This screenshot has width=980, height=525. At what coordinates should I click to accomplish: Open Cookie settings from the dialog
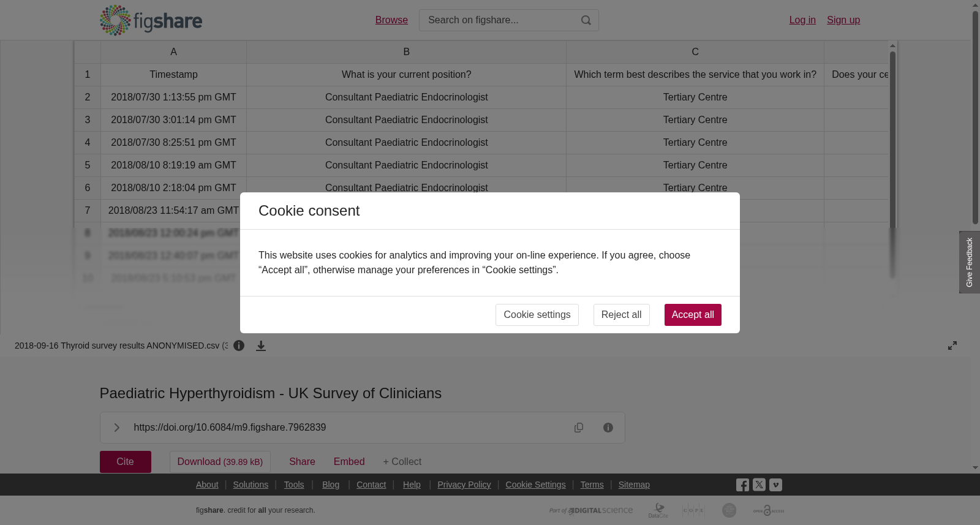click(x=537, y=315)
